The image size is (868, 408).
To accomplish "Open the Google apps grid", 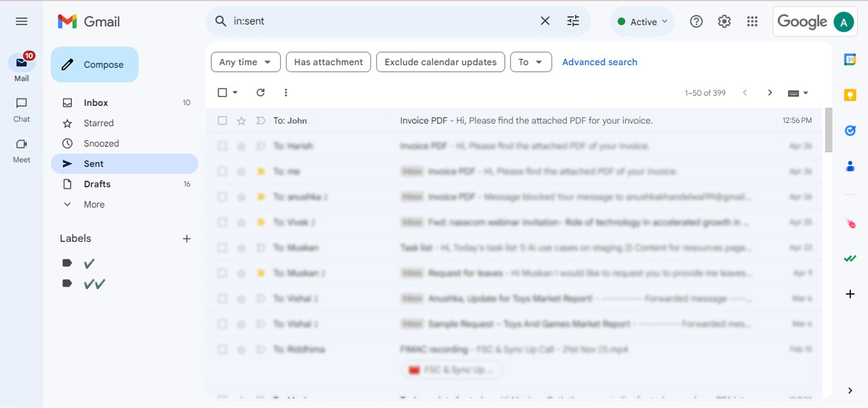I will (752, 22).
